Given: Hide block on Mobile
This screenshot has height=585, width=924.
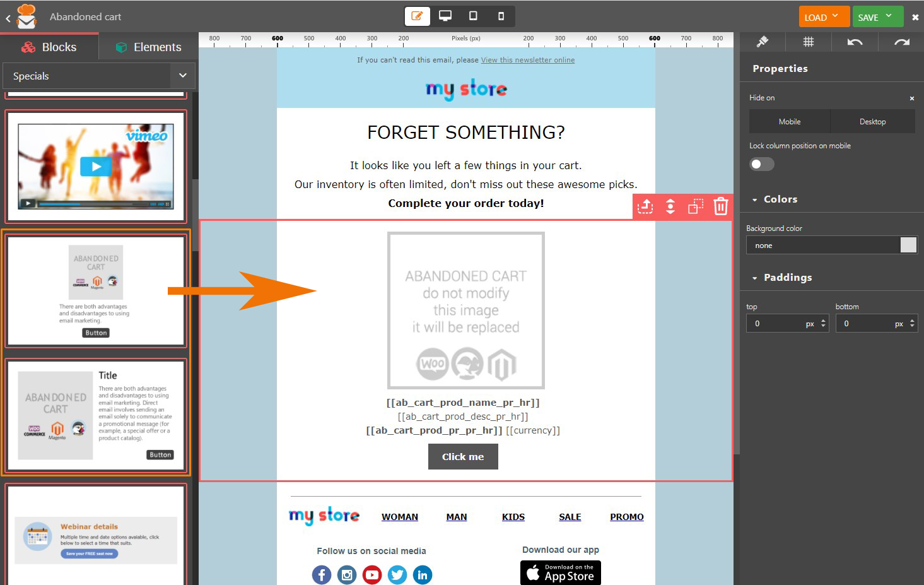Looking at the screenshot, I should click(790, 121).
